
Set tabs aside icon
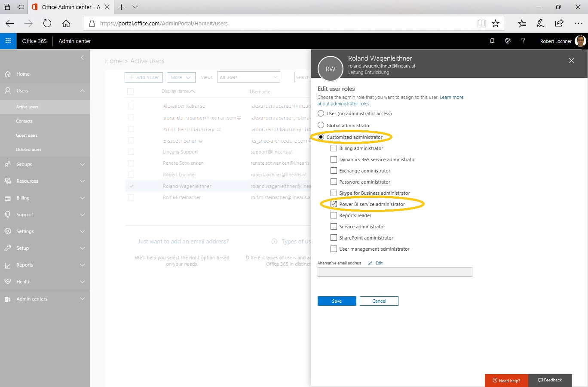21,7
